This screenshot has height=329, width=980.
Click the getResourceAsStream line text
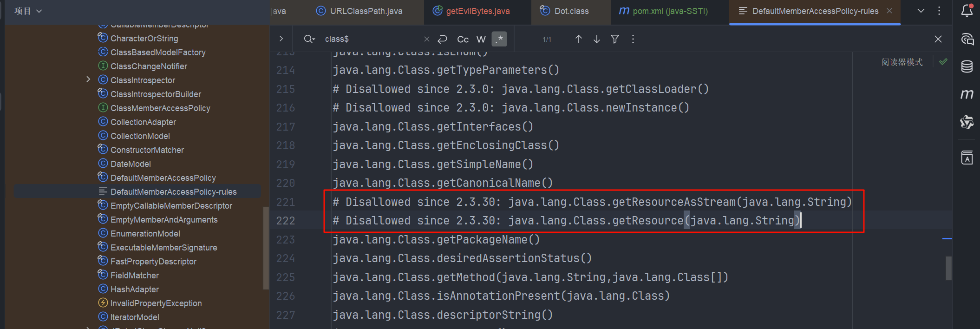[592, 202]
